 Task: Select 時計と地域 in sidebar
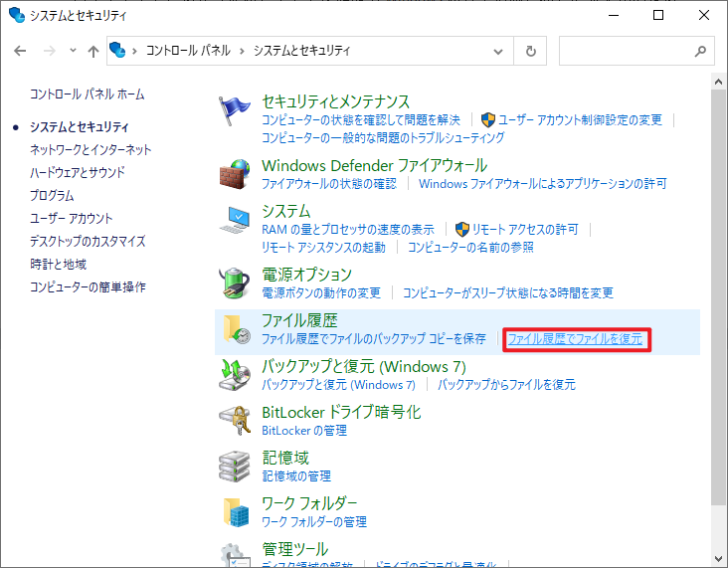point(59,264)
